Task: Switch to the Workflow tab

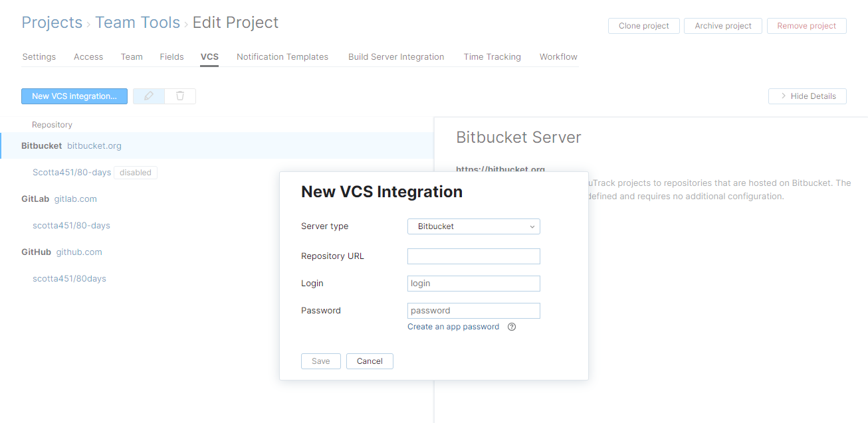Action: [x=558, y=56]
